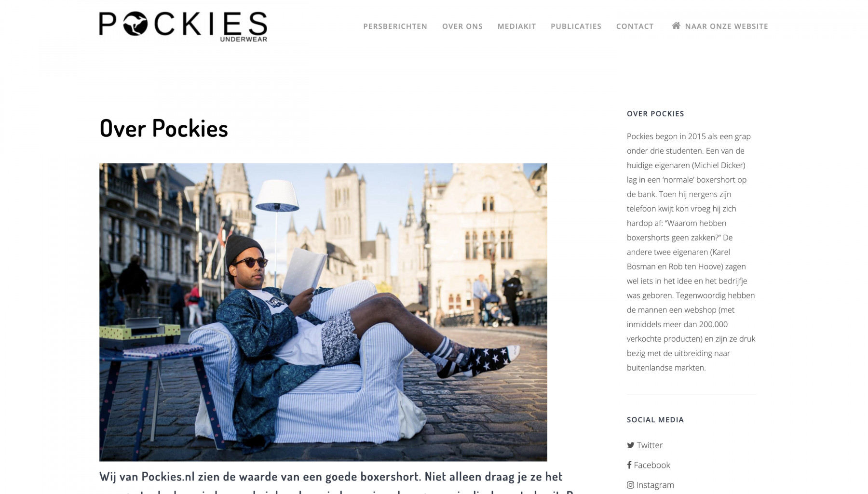Click the Facebook f icon
This screenshot has height=494, width=868.
(629, 465)
